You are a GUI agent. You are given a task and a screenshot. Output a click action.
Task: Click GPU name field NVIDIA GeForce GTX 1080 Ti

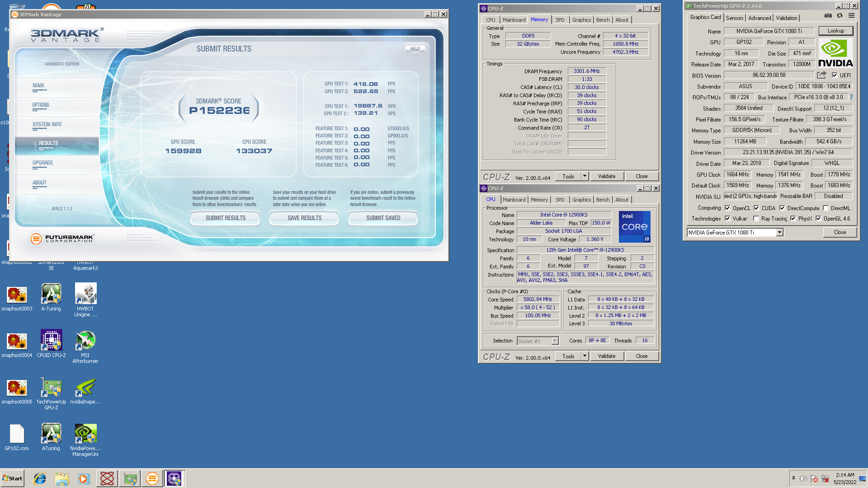(x=769, y=31)
